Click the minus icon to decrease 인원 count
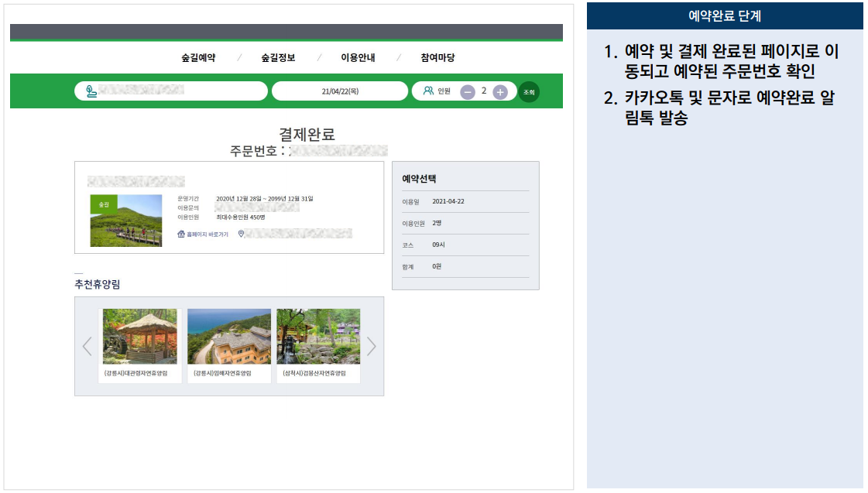 point(469,91)
